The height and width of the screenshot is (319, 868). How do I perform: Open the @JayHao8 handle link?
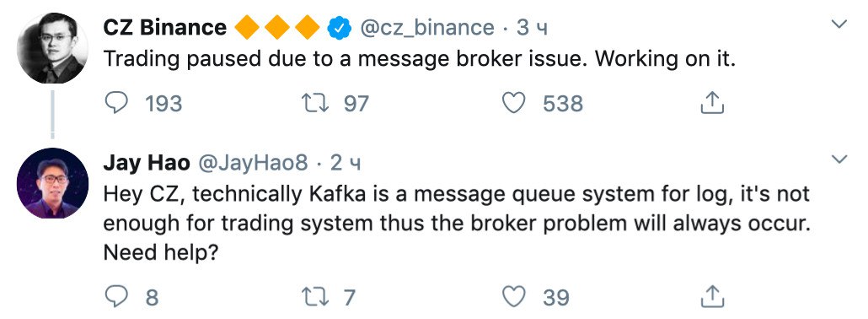point(253,163)
